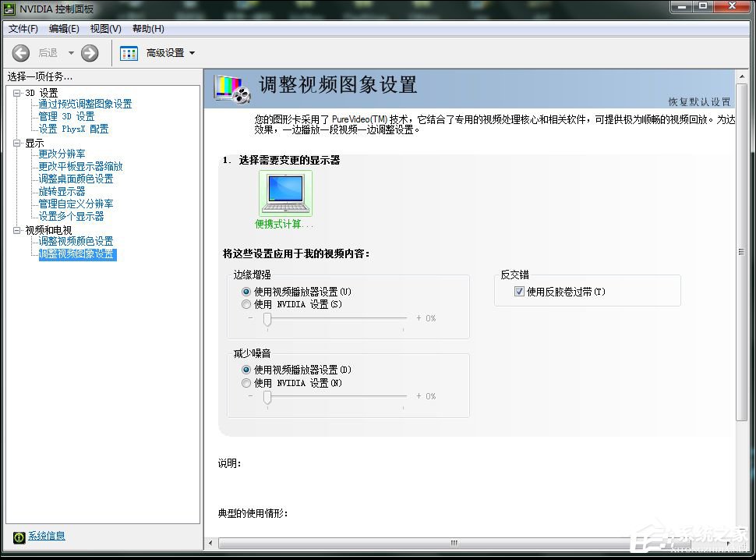
Task: Select 使用 NVIDIA 设置 under 边缘增强
Action: coord(247,304)
